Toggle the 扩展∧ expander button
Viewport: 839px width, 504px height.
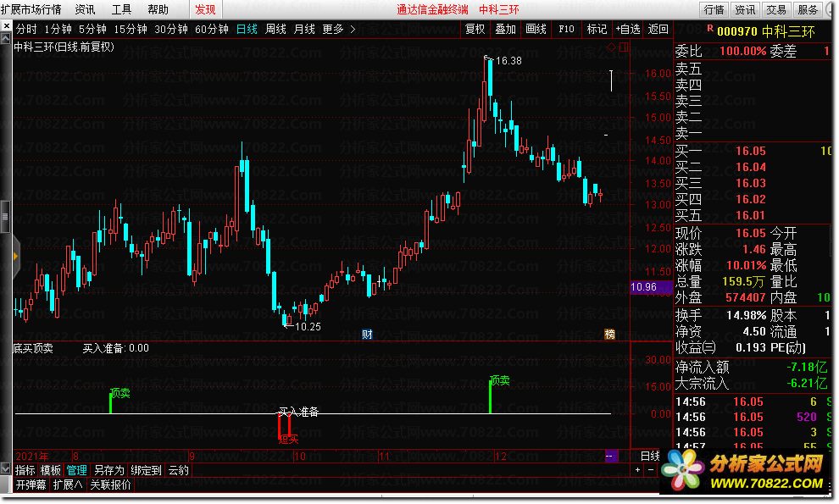point(68,485)
